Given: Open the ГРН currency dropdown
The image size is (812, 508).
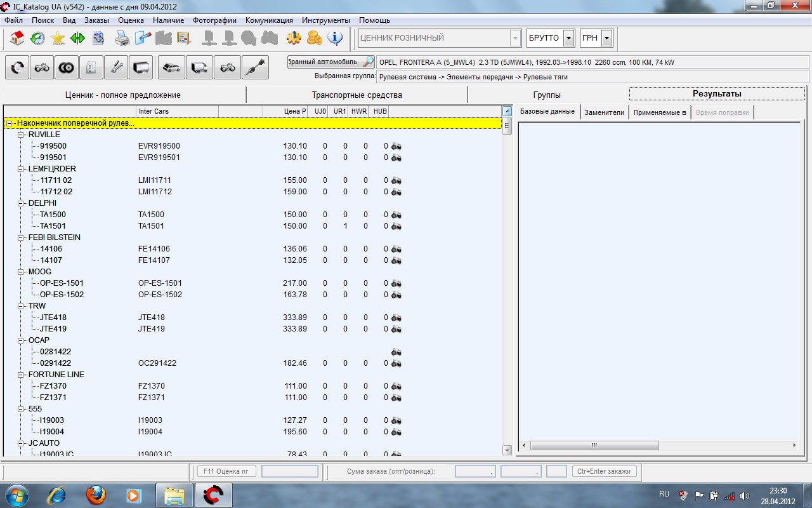Looking at the screenshot, I should click(607, 38).
